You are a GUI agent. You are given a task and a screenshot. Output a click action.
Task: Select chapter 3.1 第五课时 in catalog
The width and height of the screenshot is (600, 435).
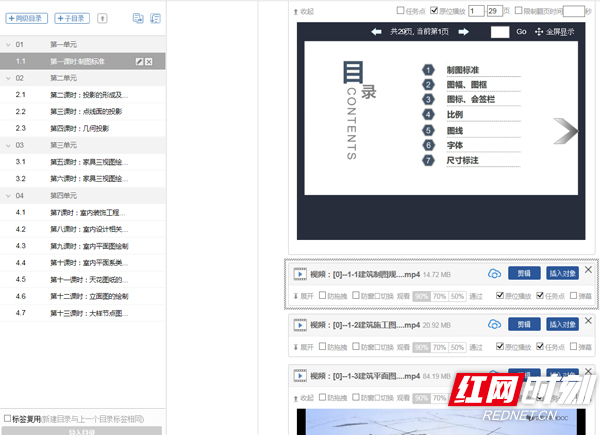pos(83,162)
